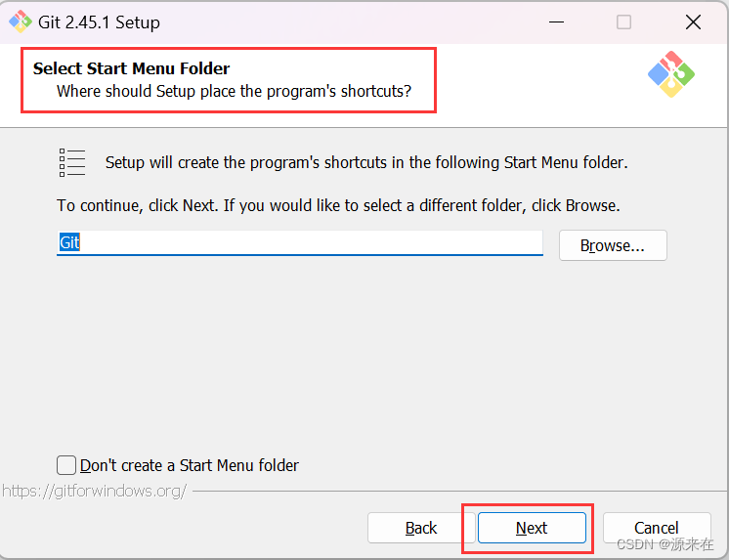Cancel the Git setup wizard
This screenshot has width=729, height=560.
656,528
